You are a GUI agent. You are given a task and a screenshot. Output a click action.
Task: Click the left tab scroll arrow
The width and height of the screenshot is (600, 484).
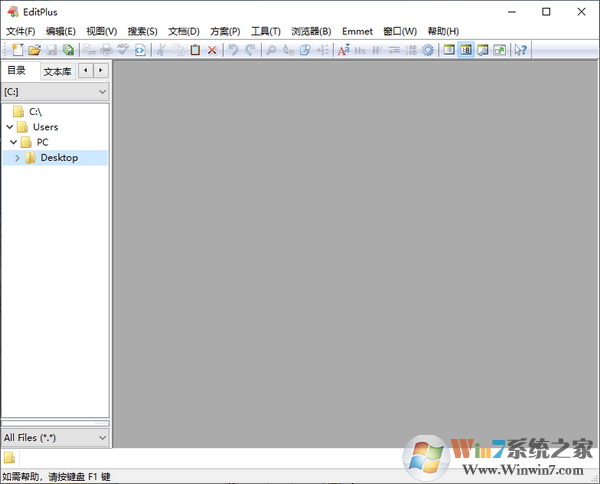pyautogui.click(x=86, y=70)
